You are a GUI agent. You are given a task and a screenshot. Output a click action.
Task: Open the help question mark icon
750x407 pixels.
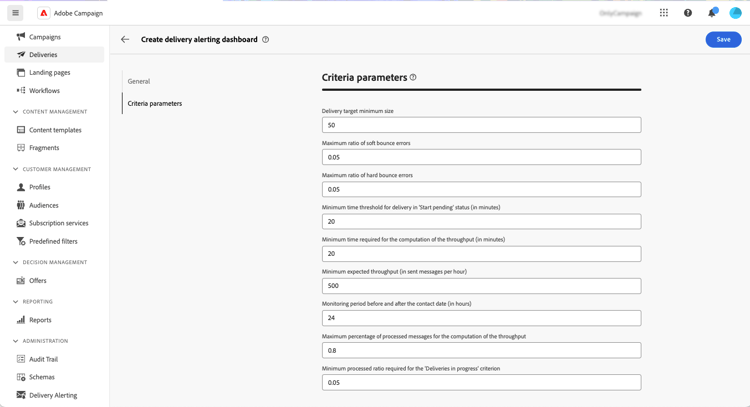688,13
